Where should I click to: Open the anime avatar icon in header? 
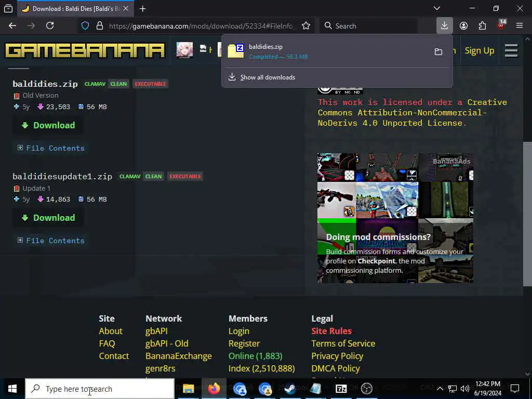click(x=184, y=50)
